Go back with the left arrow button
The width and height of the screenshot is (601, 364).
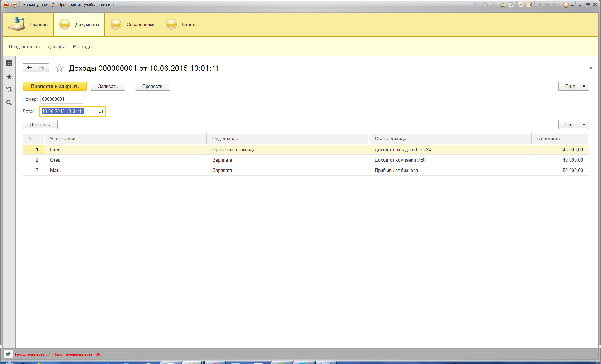click(29, 68)
